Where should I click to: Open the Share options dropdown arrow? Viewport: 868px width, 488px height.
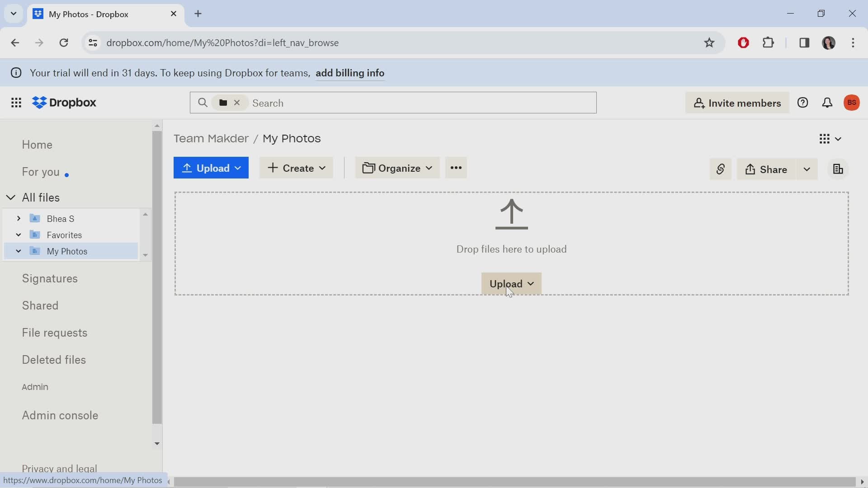coord(807,169)
